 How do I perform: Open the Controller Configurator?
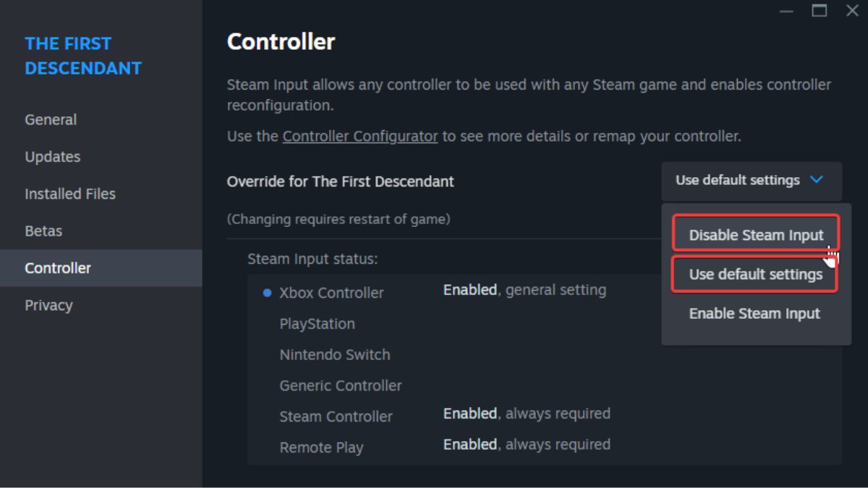point(359,136)
